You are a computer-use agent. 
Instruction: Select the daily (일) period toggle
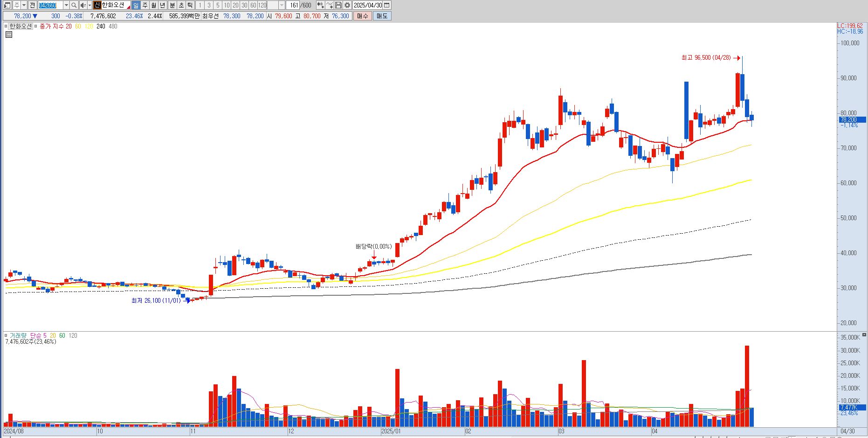tap(136, 5)
